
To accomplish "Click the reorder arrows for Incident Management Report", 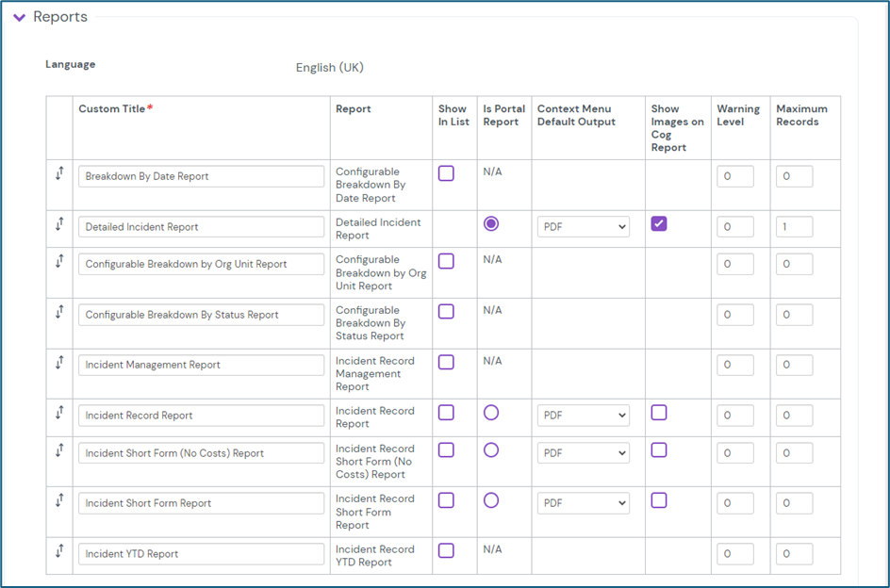I will [58, 363].
